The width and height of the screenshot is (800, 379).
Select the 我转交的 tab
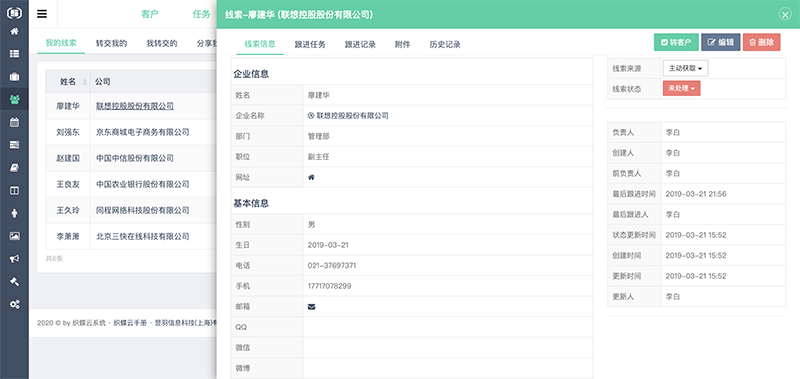162,43
